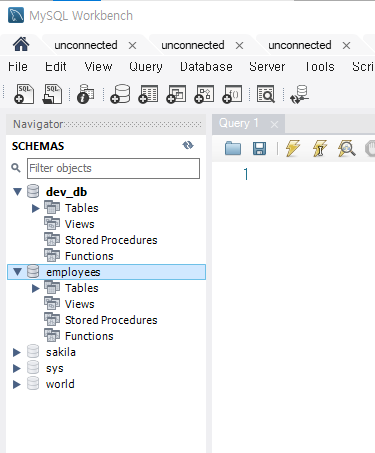This screenshot has height=453, width=375.
Task: Open SQL script file icon
Action: click(52, 94)
